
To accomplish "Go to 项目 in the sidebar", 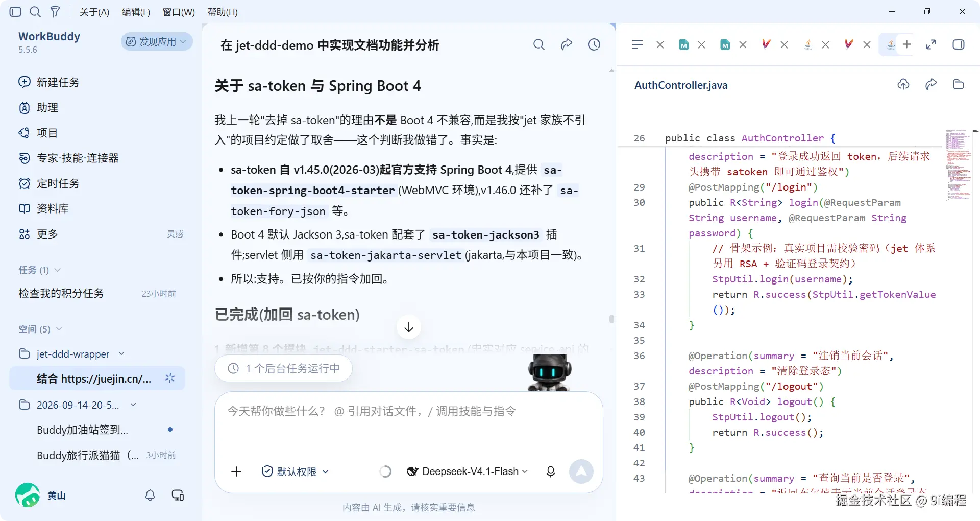I will click(38, 133).
